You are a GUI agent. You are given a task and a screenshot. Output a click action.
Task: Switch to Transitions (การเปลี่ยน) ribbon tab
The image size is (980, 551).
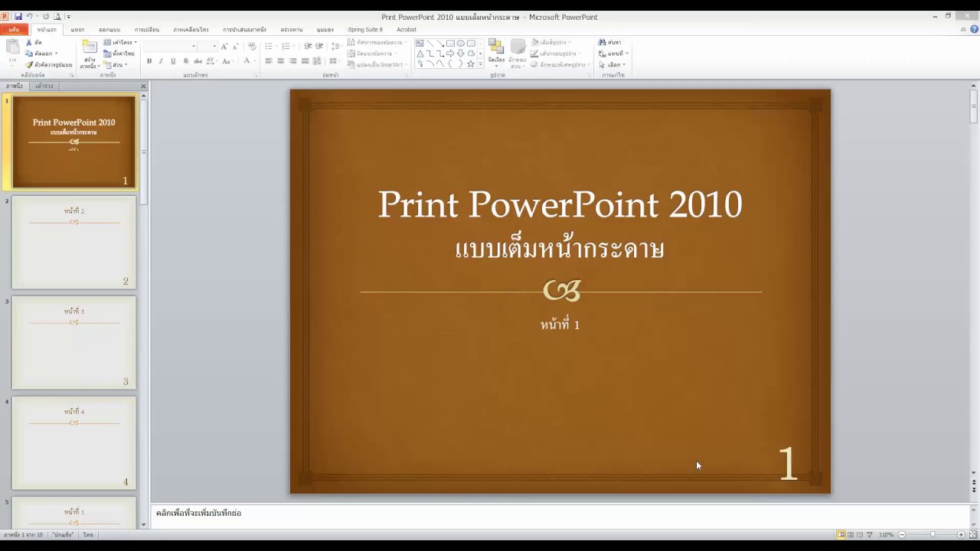(x=147, y=30)
